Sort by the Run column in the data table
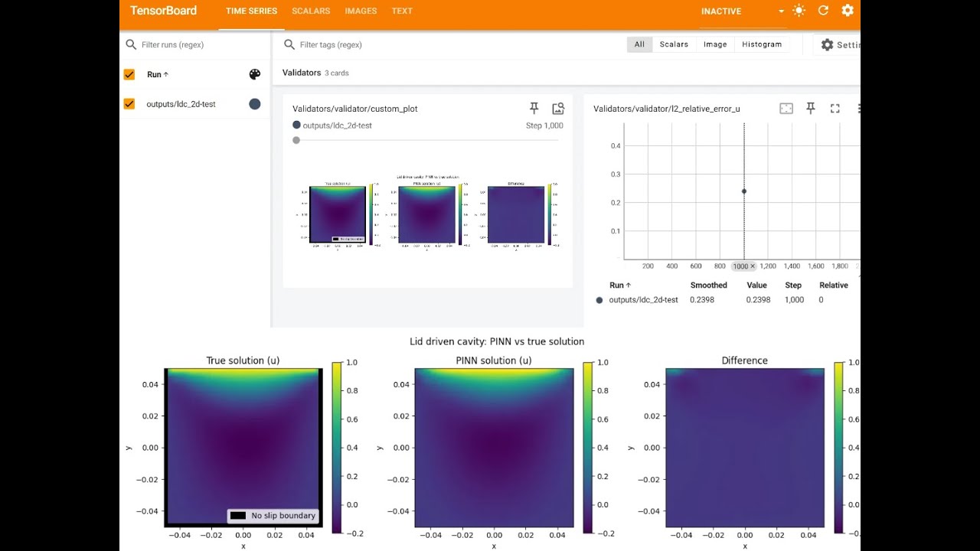980x551 pixels. [x=620, y=285]
